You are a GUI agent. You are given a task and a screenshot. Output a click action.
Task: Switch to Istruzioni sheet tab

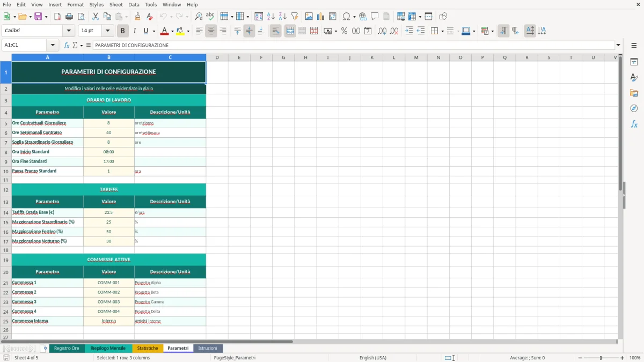[208, 348]
